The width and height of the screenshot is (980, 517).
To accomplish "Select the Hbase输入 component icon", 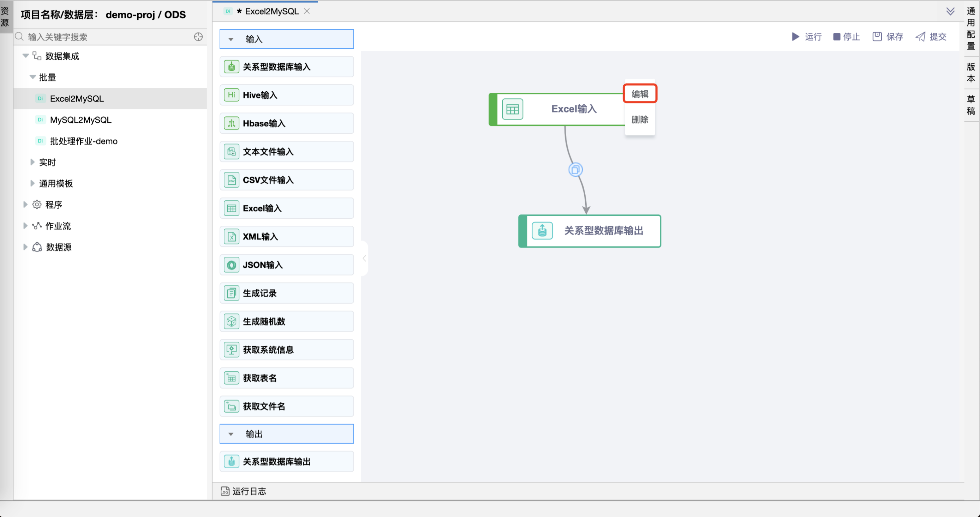I will click(x=231, y=123).
